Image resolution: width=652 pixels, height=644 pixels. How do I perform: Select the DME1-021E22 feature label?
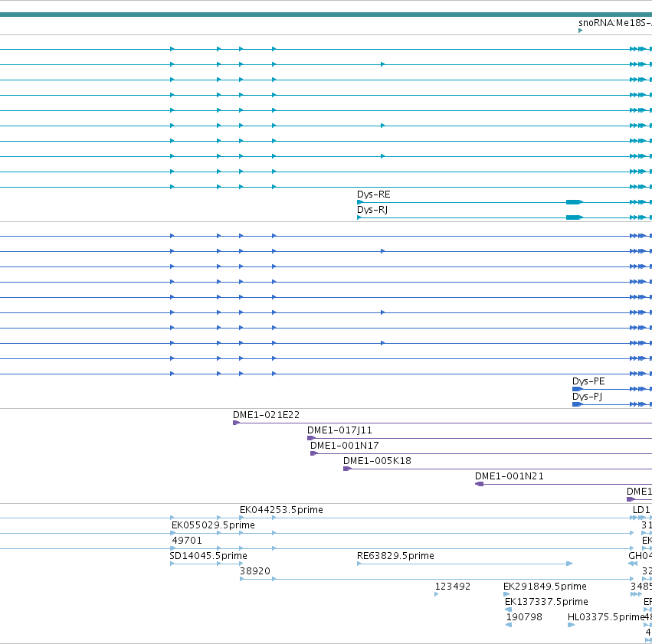click(x=266, y=415)
